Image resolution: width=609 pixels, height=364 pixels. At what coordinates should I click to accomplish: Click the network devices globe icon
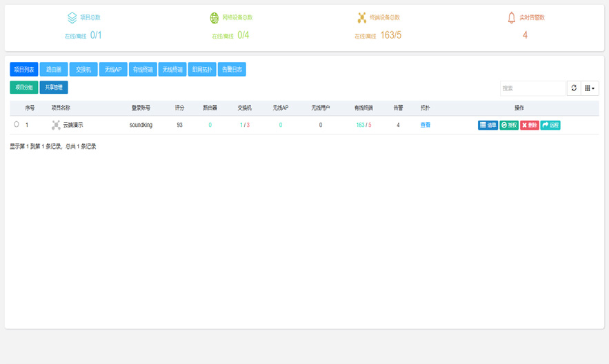click(x=214, y=18)
